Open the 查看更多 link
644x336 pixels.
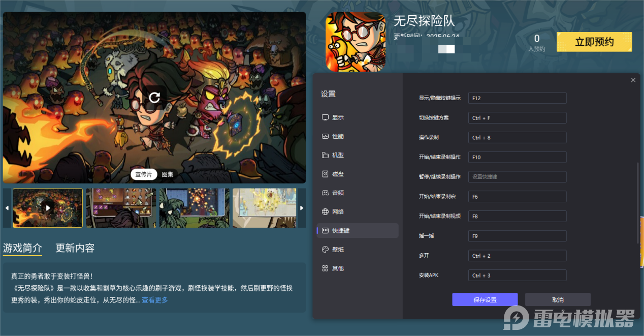pos(155,300)
